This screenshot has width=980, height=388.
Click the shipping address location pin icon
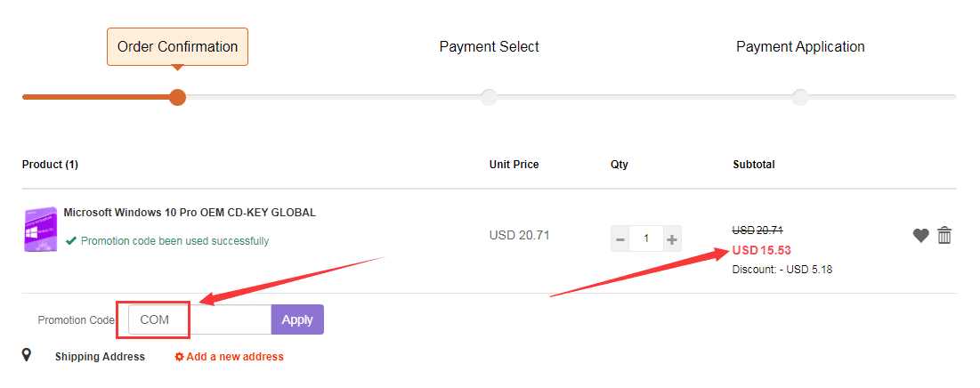pyautogui.click(x=27, y=356)
